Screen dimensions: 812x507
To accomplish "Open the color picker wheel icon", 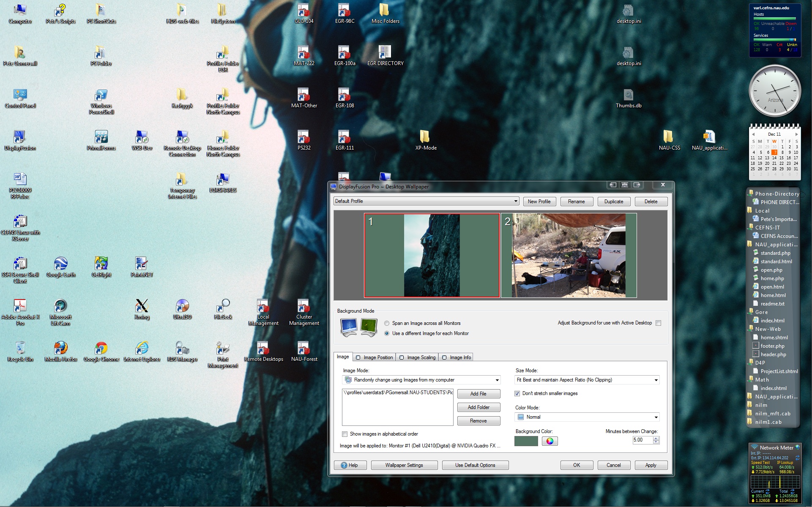I will (550, 441).
